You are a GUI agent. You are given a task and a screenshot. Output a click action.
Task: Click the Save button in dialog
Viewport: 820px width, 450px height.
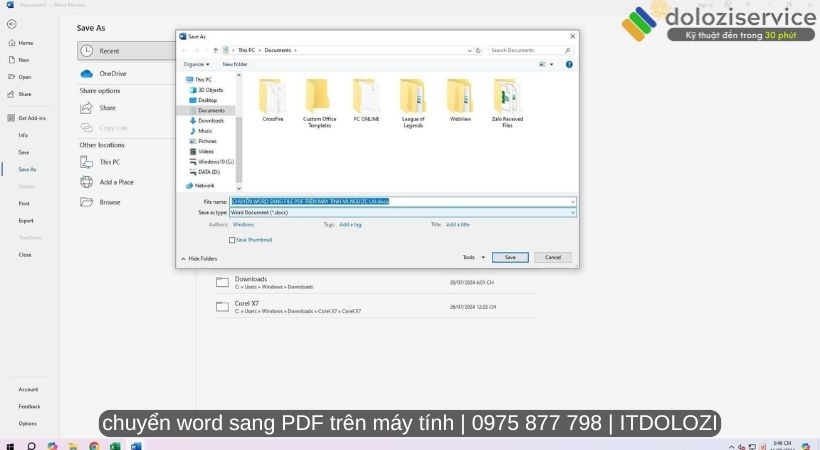[x=510, y=257]
